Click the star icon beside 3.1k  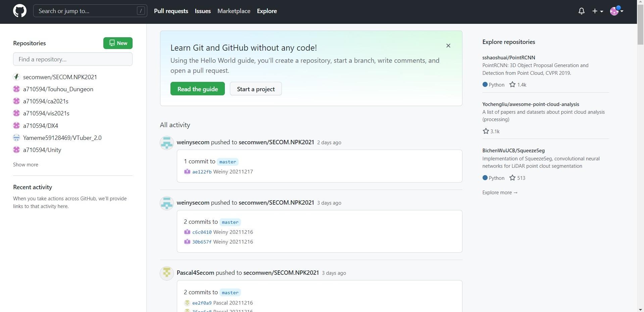[486, 131]
